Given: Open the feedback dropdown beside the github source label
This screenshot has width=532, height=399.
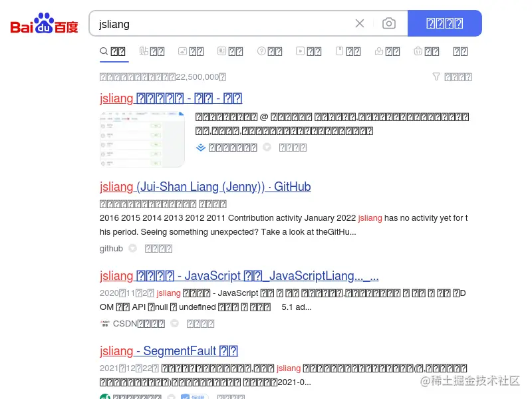Looking at the screenshot, I should 132,248.
